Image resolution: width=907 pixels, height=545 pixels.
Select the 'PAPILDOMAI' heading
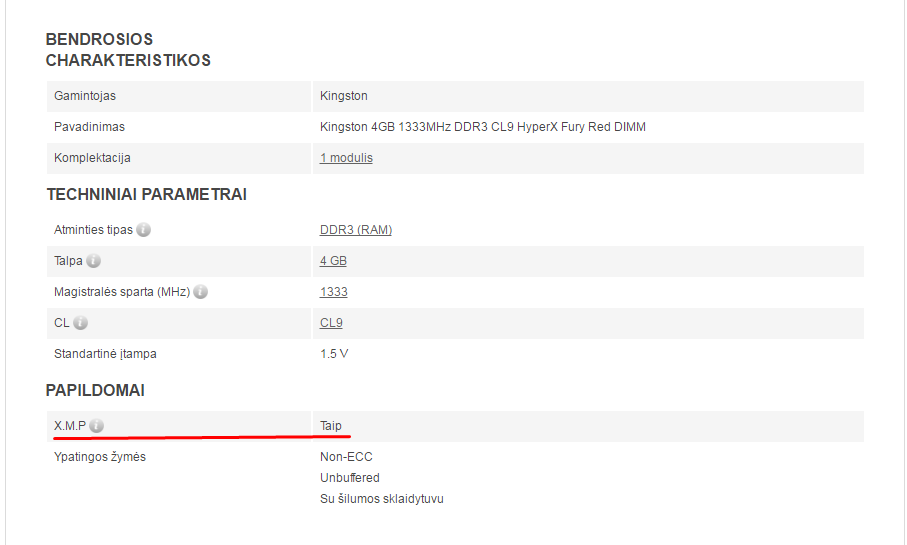click(x=95, y=391)
